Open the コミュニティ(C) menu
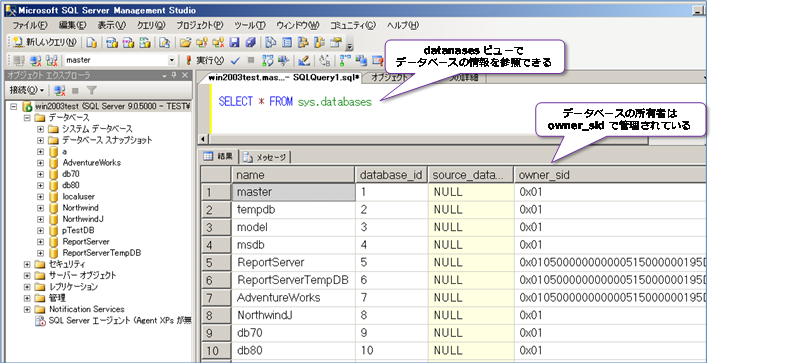 click(x=352, y=26)
